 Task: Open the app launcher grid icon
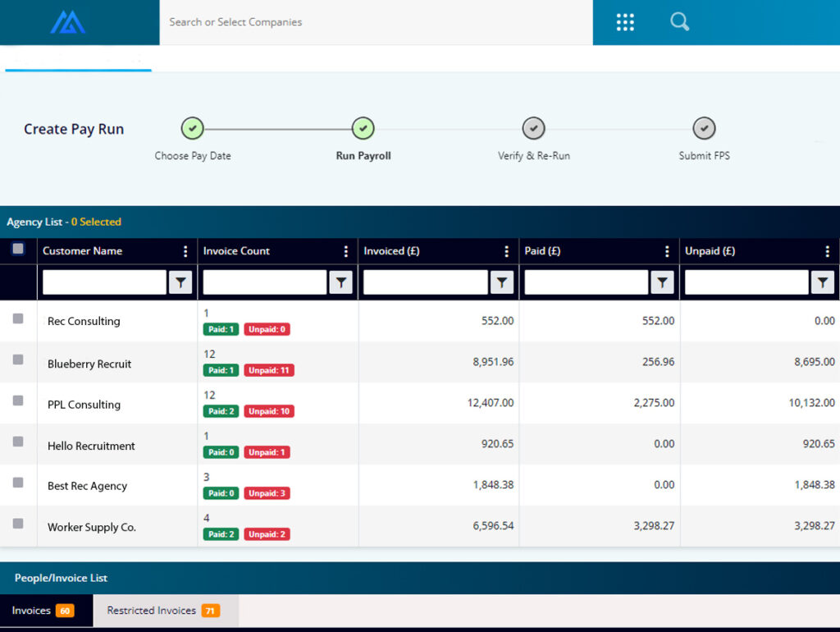point(625,22)
